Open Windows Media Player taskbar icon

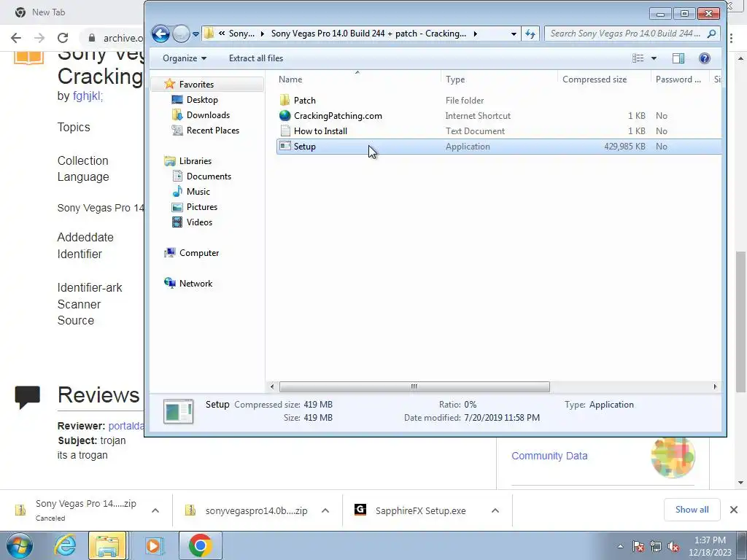coord(153,545)
